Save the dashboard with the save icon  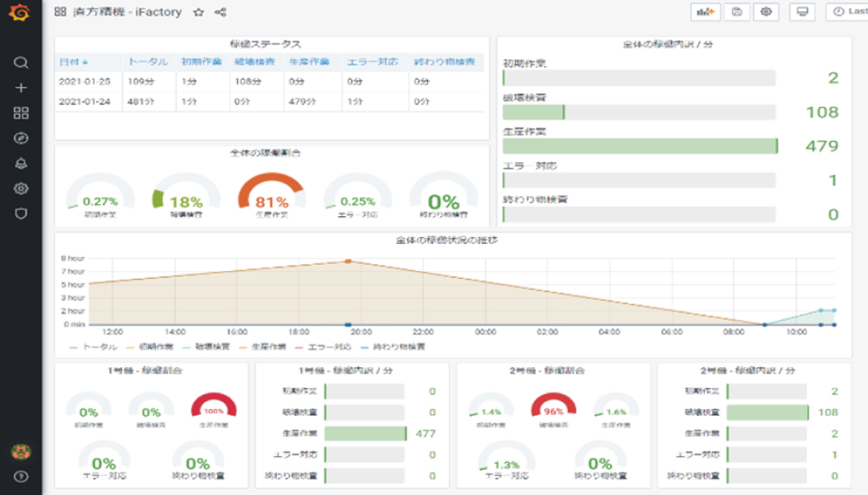point(737,12)
